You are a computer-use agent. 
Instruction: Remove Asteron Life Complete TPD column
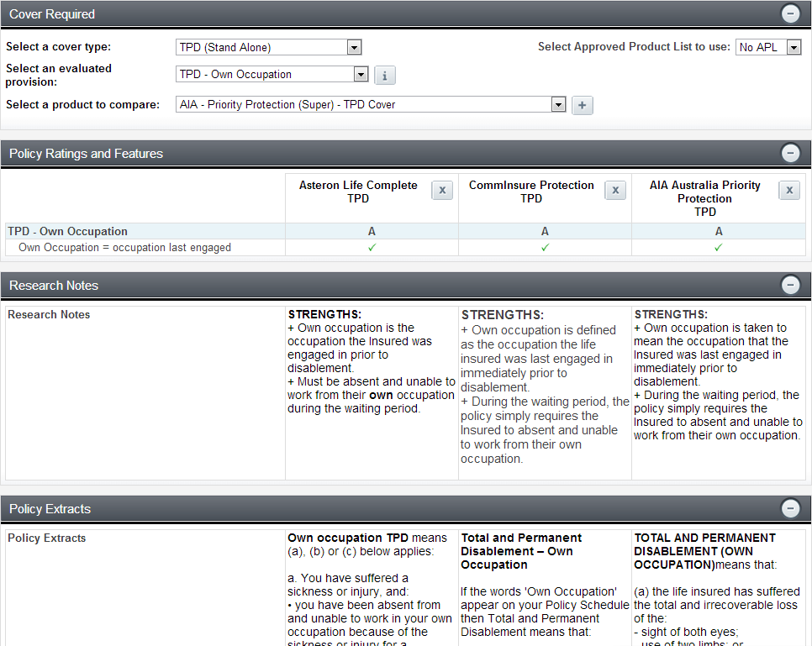(442, 191)
